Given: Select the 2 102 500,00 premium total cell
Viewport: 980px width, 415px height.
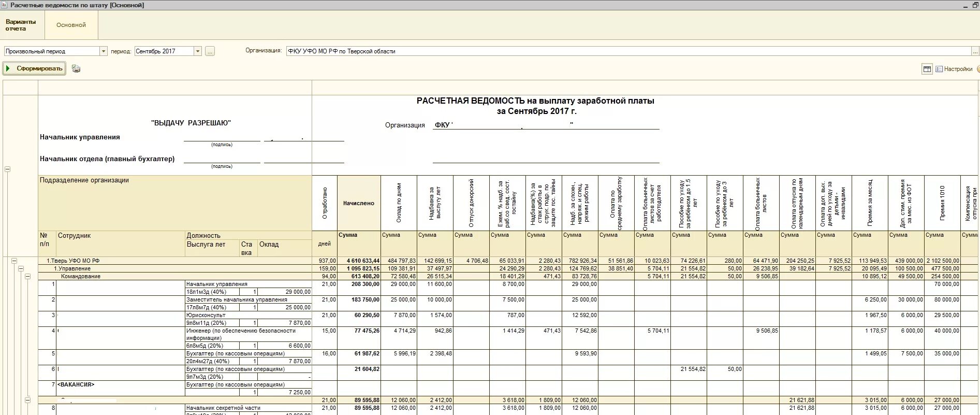Looking at the screenshot, I should (942, 261).
